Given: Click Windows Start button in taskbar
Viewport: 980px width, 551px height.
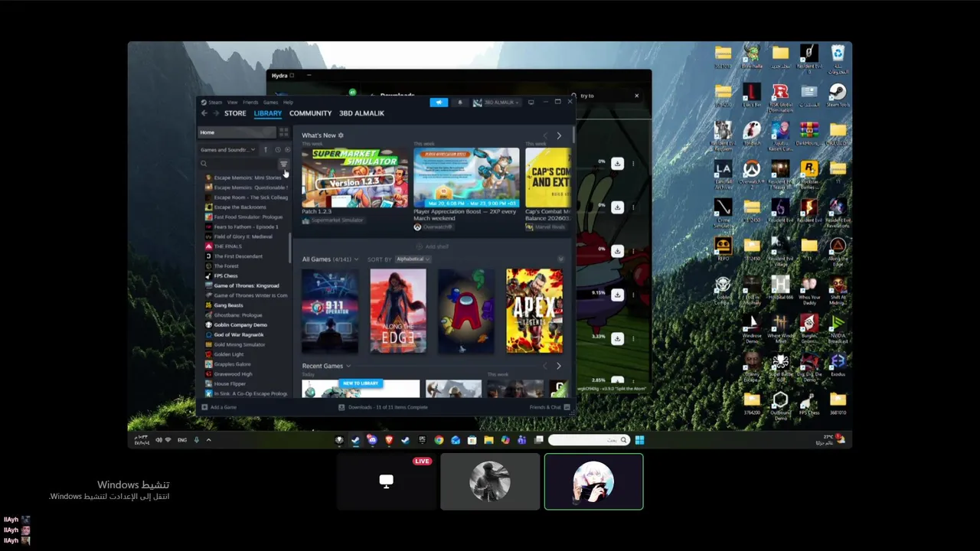Looking at the screenshot, I should coord(639,440).
